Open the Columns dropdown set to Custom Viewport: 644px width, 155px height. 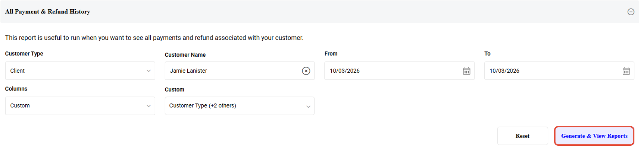[x=80, y=106]
